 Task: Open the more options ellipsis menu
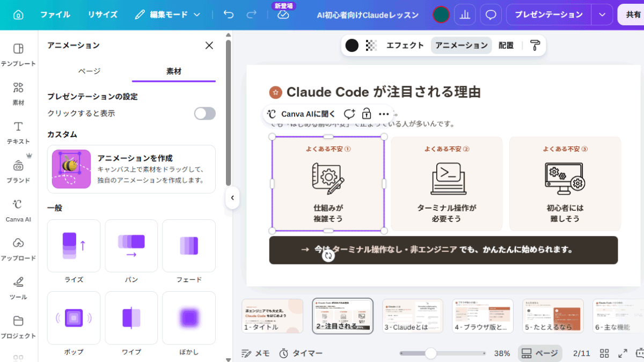coord(384,114)
